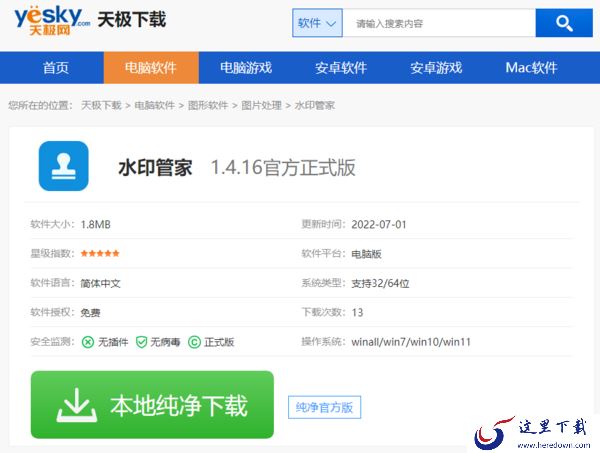Click the 天极下载 breadcrumb link
Image resolution: width=600 pixels, height=453 pixels.
[x=101, y=105]
